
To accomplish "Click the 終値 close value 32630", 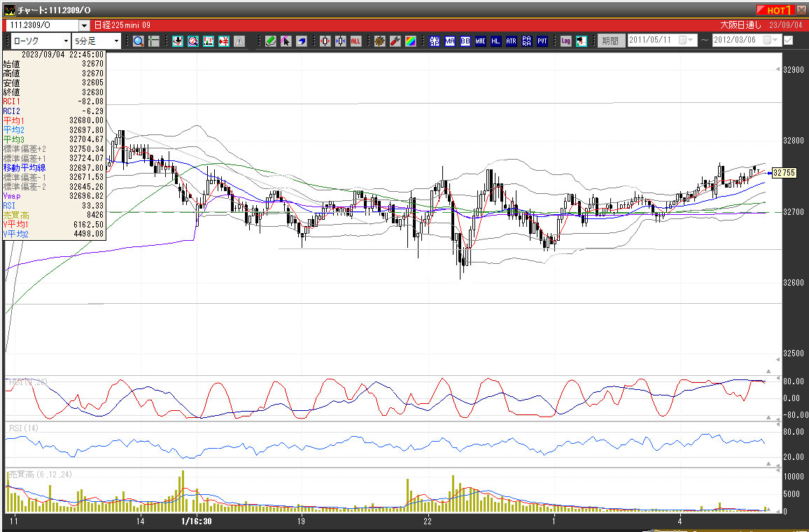I will point(92,92).
